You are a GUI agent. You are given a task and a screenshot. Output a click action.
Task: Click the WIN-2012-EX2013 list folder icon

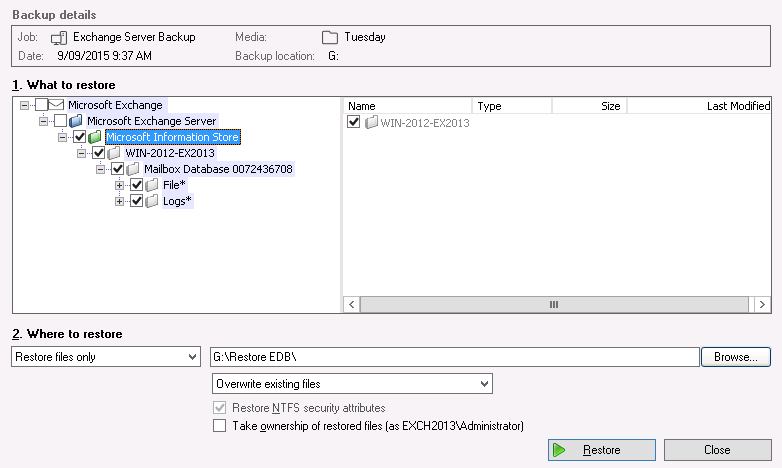371,122
